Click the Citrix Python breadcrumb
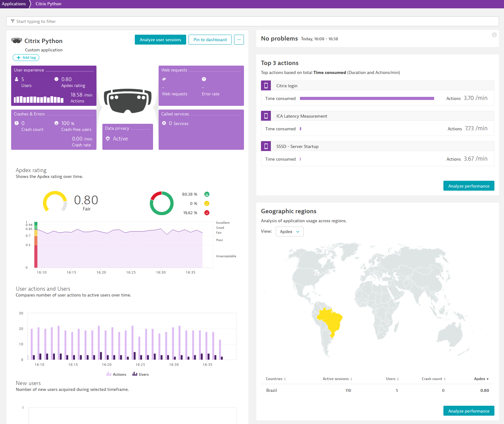504x424 pixels. point(48,4)
